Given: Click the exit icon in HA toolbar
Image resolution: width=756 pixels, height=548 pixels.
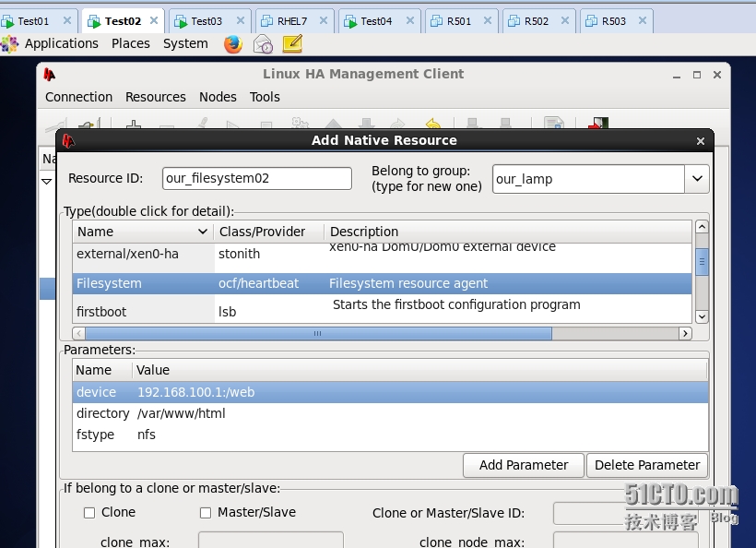Looking at the screenshot, I should [x=598, y=124].
